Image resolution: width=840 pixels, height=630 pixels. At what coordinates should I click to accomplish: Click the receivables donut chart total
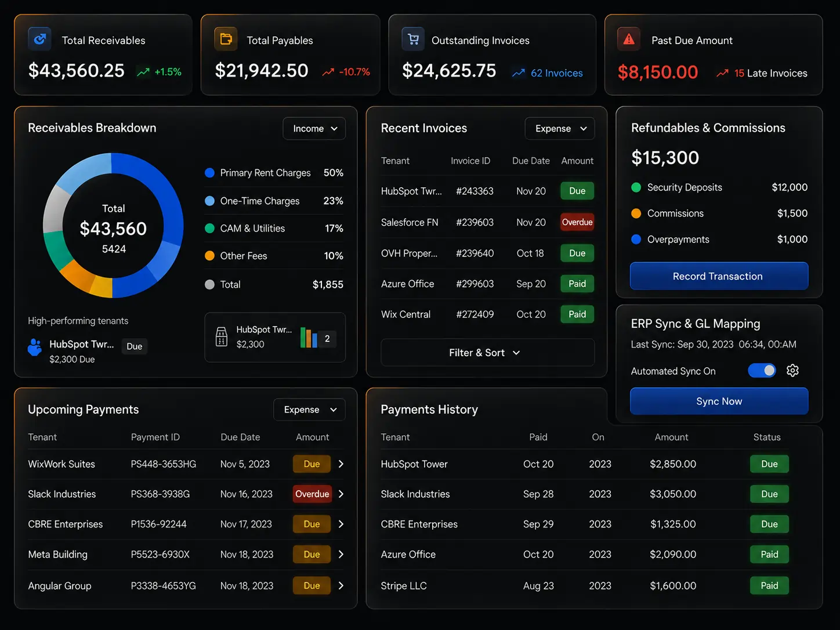pyautogui.click(x=113, y=229)
